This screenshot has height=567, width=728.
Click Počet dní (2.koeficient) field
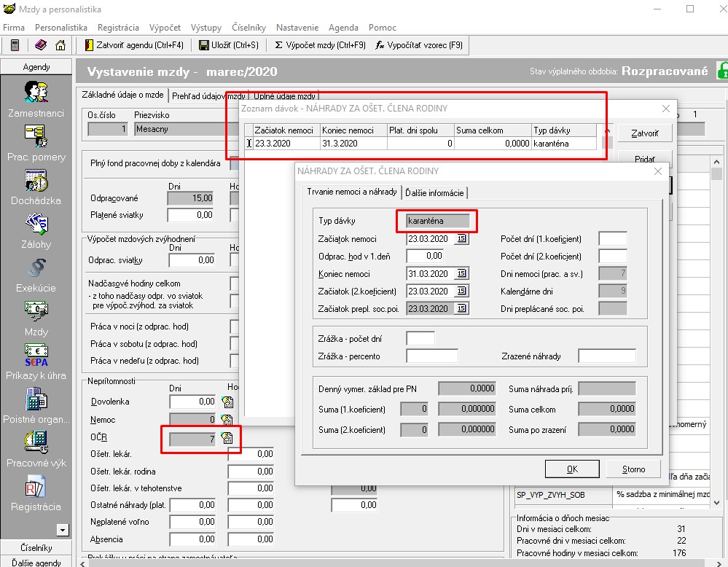(613, 256)
